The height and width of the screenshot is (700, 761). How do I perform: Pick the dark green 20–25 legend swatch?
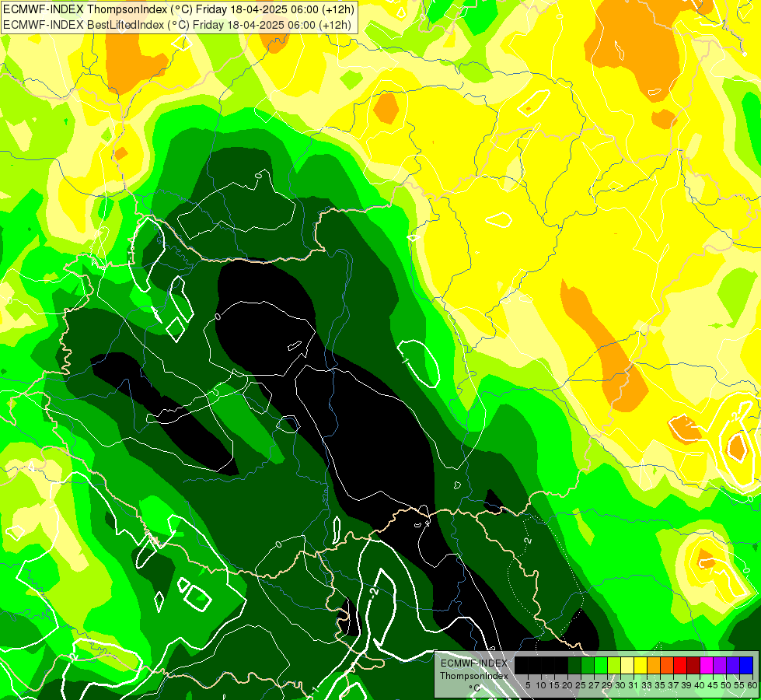574,666
